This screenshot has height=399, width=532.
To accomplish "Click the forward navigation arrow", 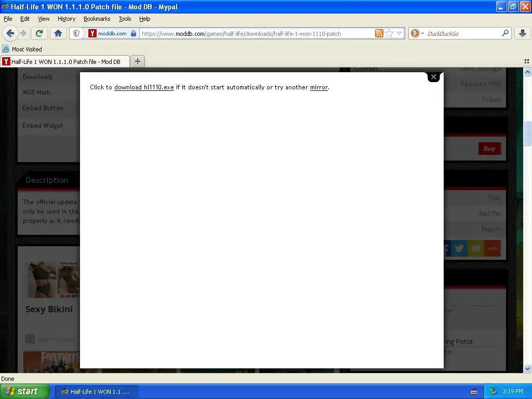I will 23,33.
